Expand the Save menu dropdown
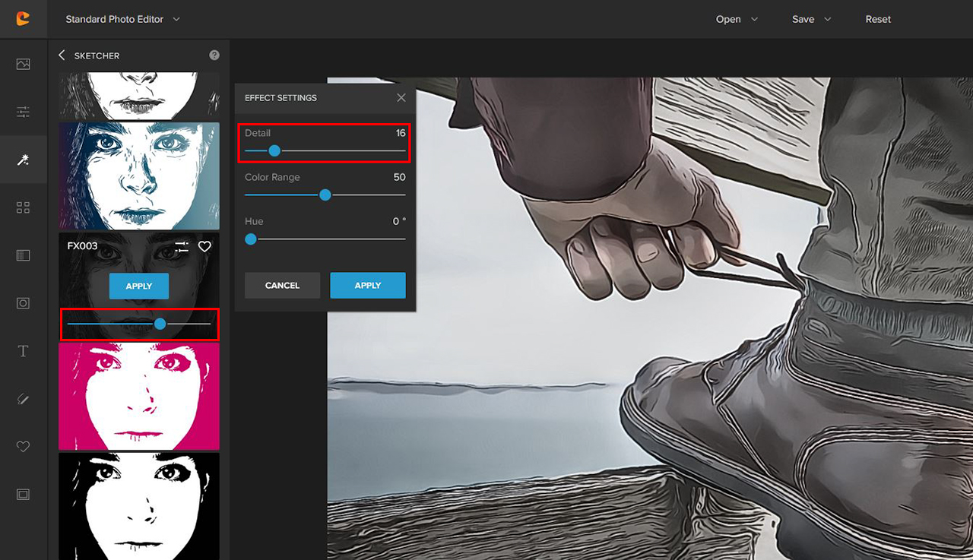Image resolution: width=973 pixels, height=560 pixels. pyautogui.click(x=811, y=19)
